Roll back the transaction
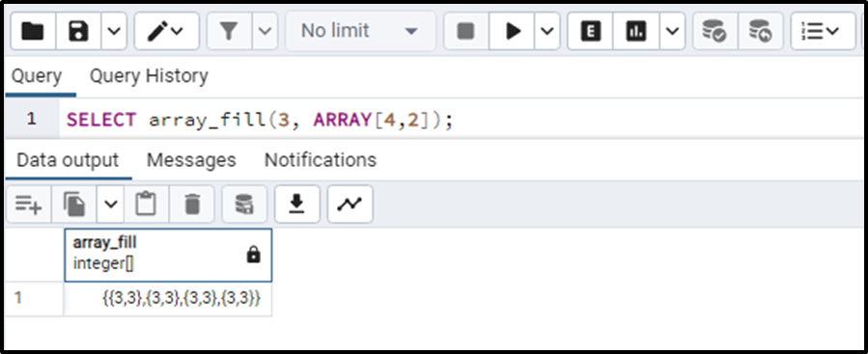Image resolution: width=868 pixels, height=354 pixels. (760, 31)
